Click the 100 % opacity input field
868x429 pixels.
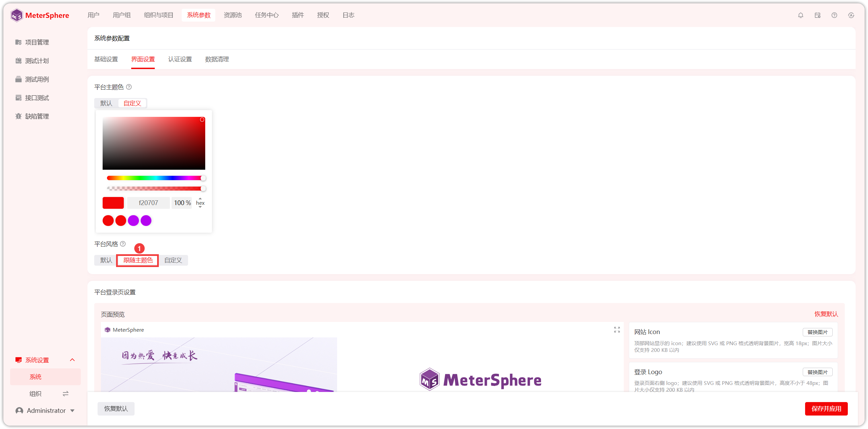point(182,203)
